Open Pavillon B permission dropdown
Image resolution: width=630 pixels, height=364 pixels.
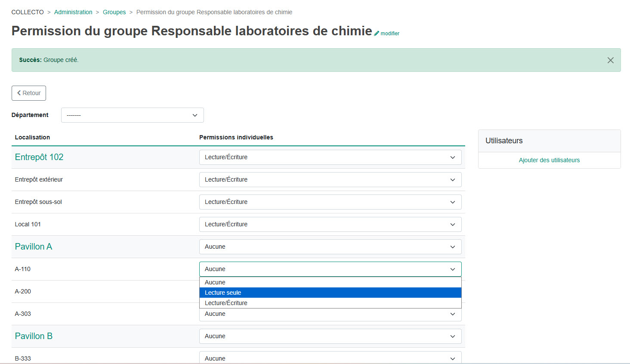(330, 336)
